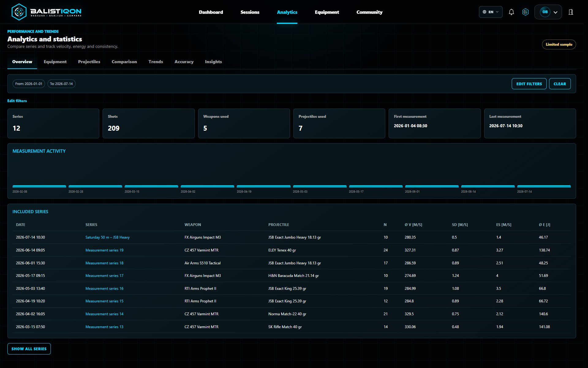The image size is (588, 368).
Task: Switch to the Equipment sub-tab
Action: pos(55,62)
